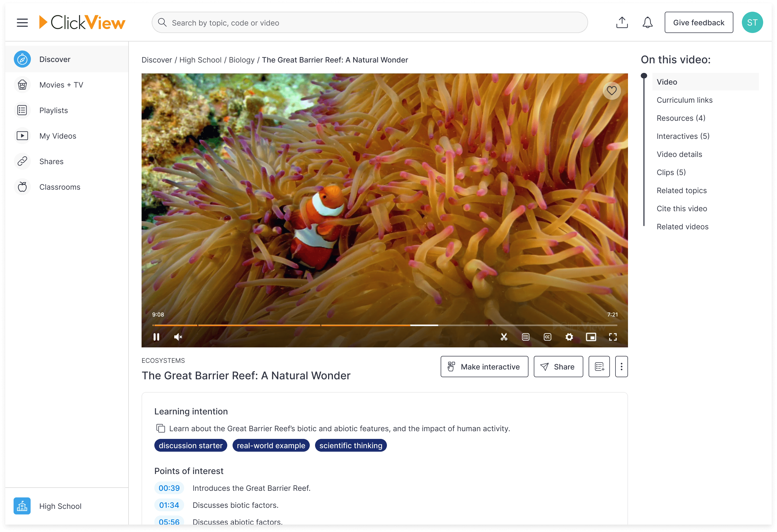This screenshot has height=532, width=777.
Task: Select Related videos in the sidebar
Action: 682,226
